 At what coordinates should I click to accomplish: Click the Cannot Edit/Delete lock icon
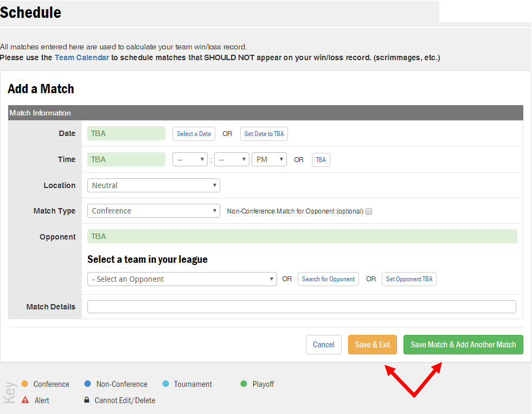click(86, 400)
